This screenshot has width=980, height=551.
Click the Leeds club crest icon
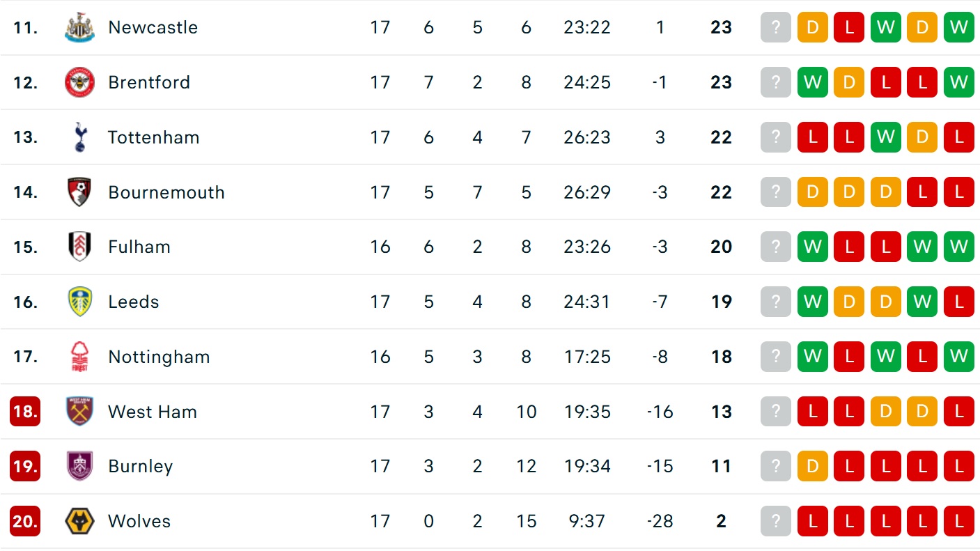pos(79,302)
